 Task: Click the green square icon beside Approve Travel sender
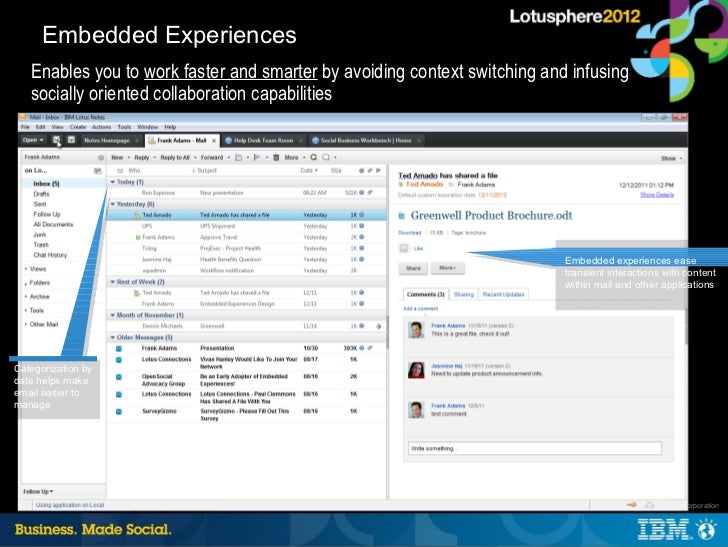pos(138,237)
